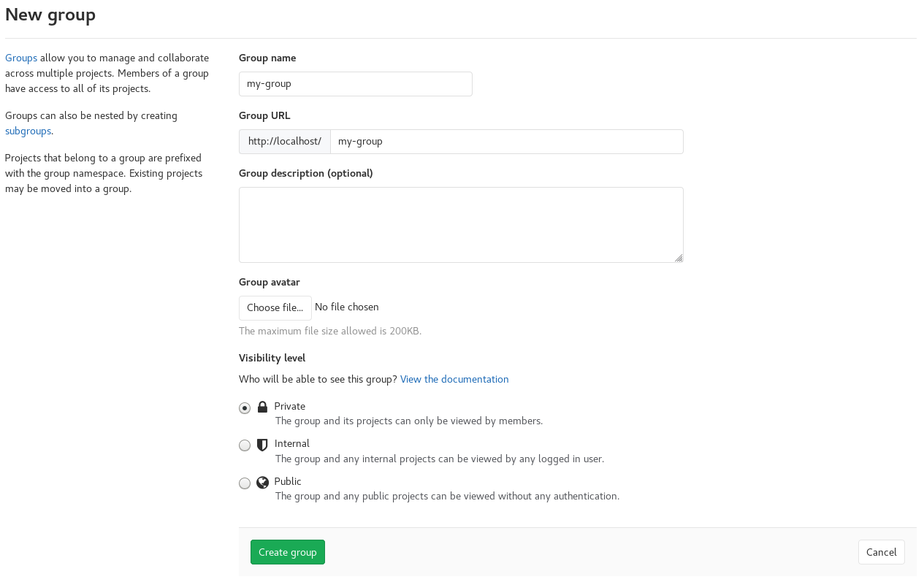Open the View the documentation link
This screenshot has width=924, height=582.
pyautogui.click(x=454, y=379)
